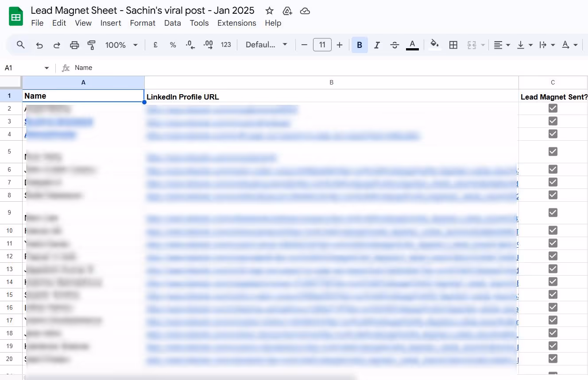Apply currency format with the £ icon
This screenshot has height=380, width=588.
(155, 45)
